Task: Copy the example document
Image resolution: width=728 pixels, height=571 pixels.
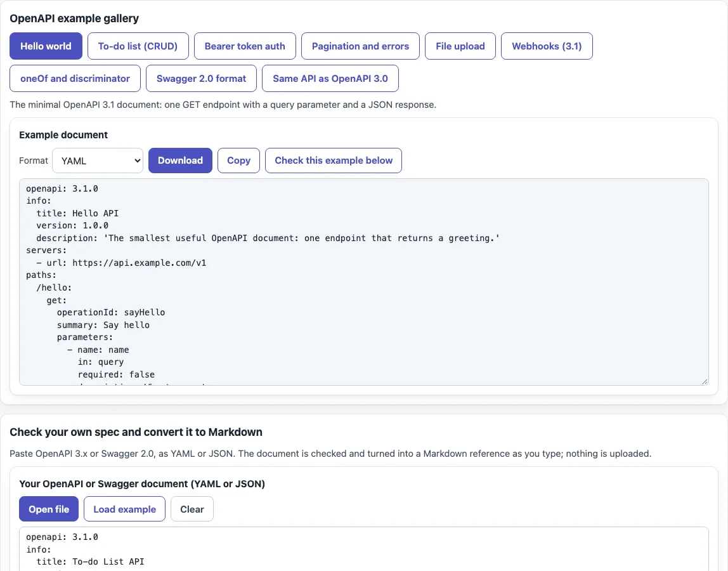Action: [x=238, y=161]
